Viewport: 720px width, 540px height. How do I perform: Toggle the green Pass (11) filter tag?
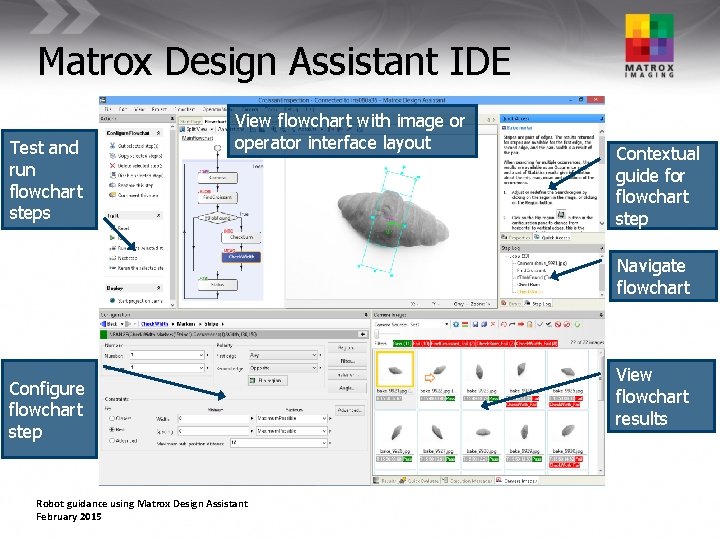pos(402,343)
